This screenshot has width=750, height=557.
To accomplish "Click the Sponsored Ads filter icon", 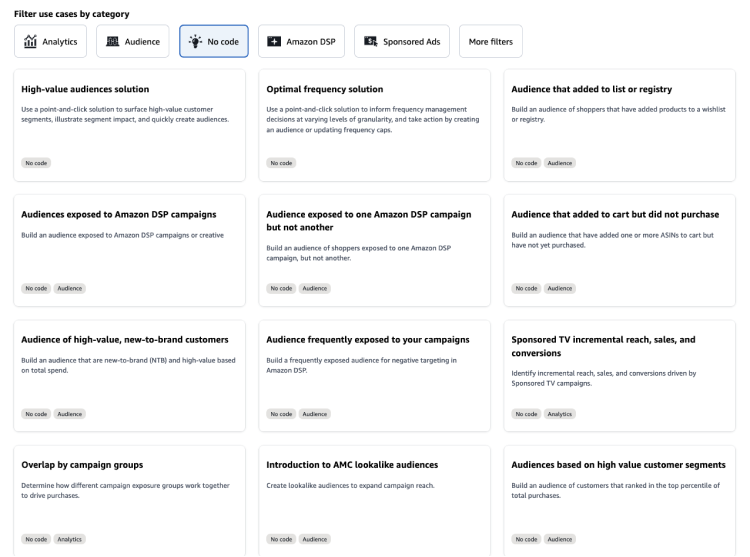I will click(371, 42).
